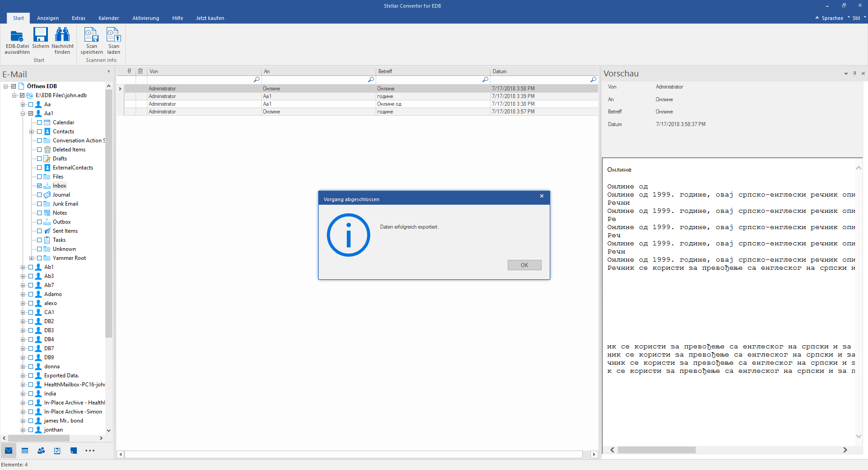Click the preview horizontal scrollbar thumb
The height and width of the screenshot is (470, 868).
tap(656, 450)
